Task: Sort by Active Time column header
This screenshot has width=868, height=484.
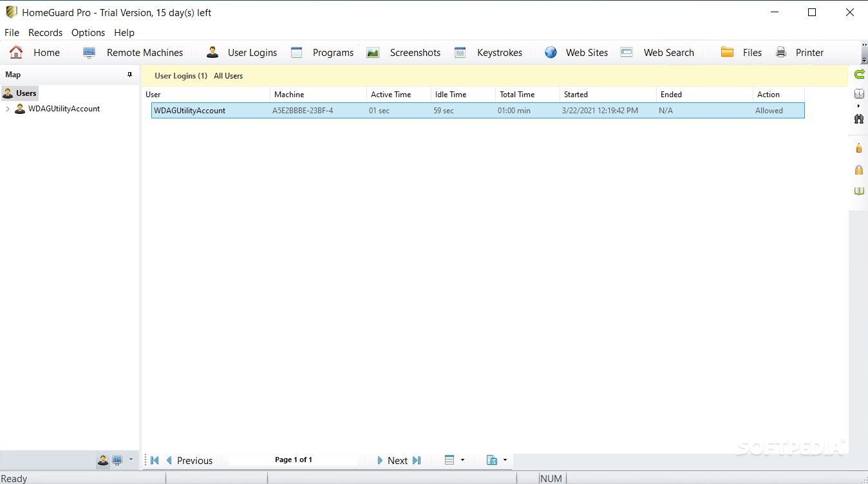Action: pos(399,95)
